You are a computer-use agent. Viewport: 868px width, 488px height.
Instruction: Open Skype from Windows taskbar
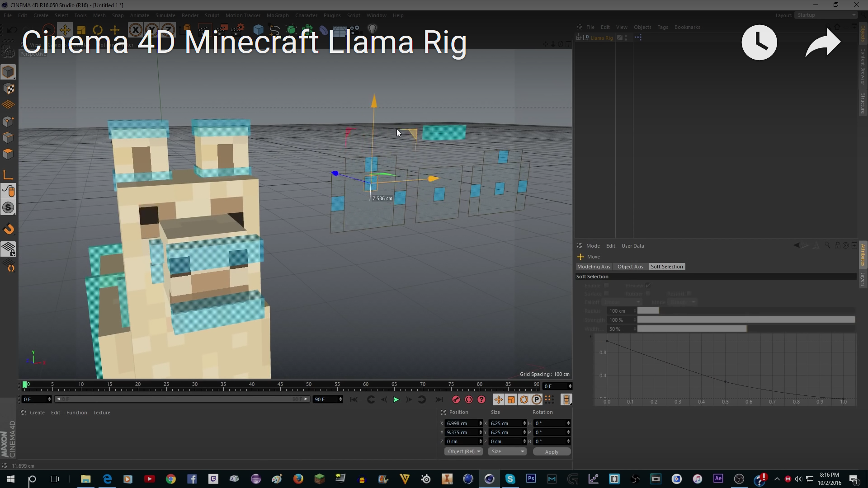click(x=510, y=479)
